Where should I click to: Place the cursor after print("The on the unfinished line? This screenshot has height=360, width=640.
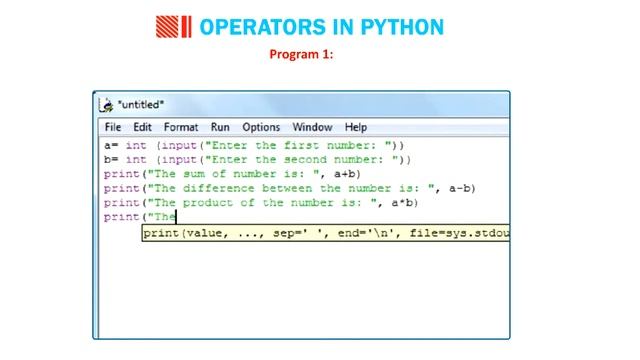point(176,217)
